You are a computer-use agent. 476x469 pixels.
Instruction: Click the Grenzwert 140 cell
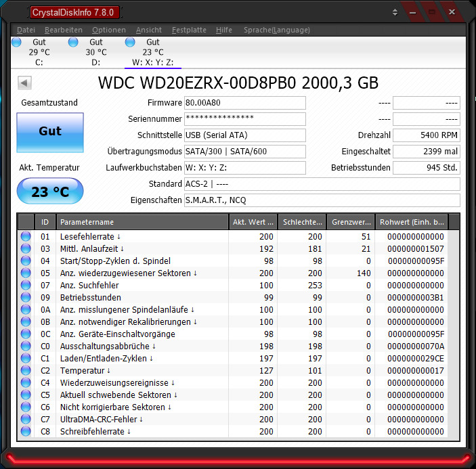pyautogui.click(x=364, y=273)
